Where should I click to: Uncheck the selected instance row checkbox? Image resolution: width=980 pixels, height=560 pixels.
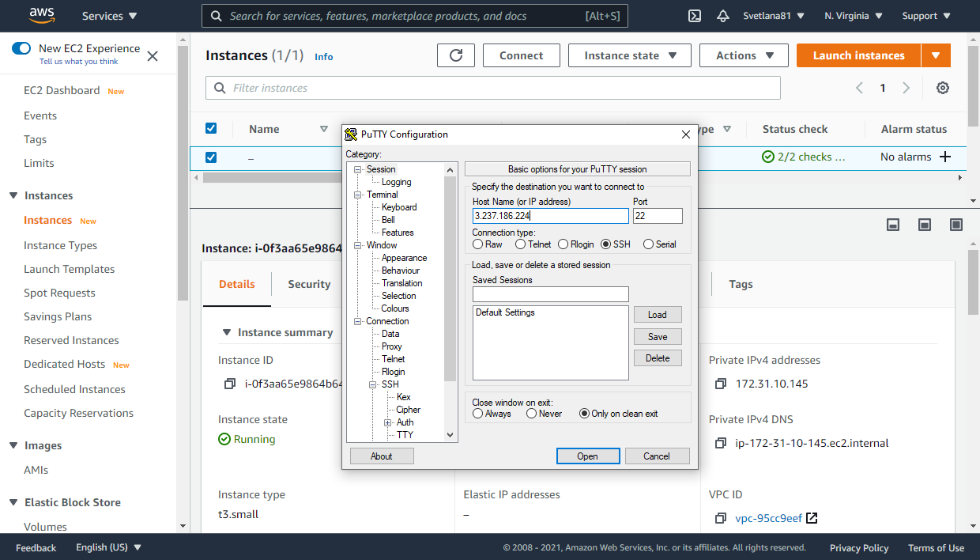(x=211, y=157)
